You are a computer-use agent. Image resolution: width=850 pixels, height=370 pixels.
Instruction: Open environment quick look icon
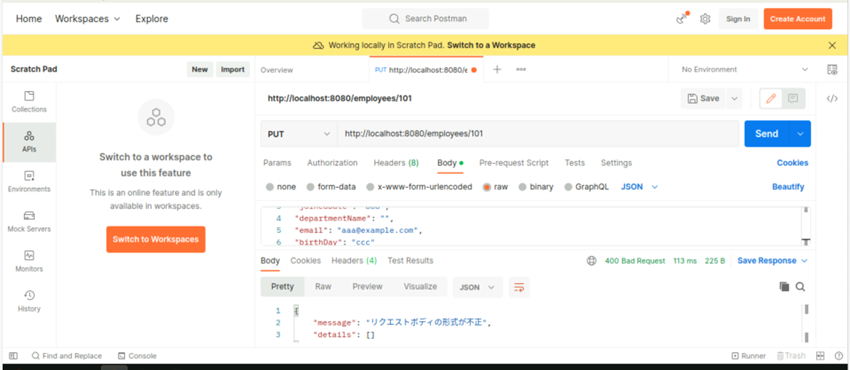tap(832, 69)
